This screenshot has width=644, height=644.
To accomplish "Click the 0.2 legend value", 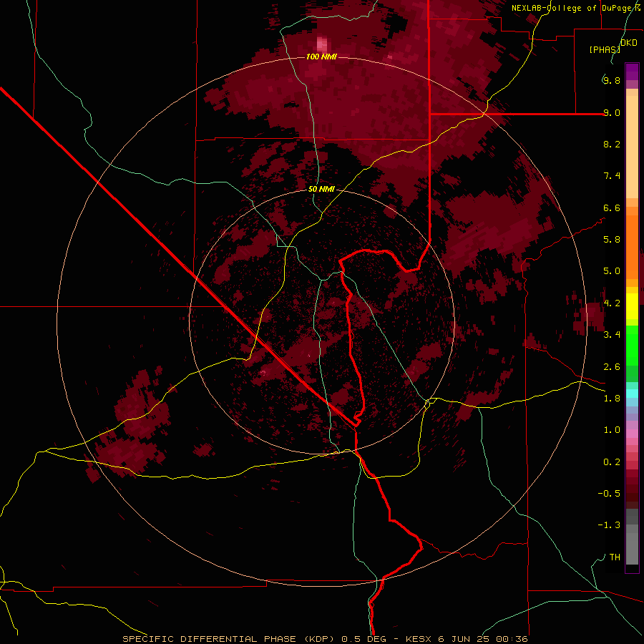I will coord(612,462).
